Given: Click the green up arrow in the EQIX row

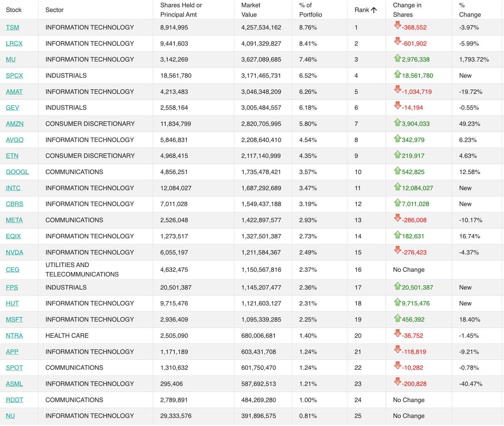Looking at the screenshot, I should [x=397, y=235].
